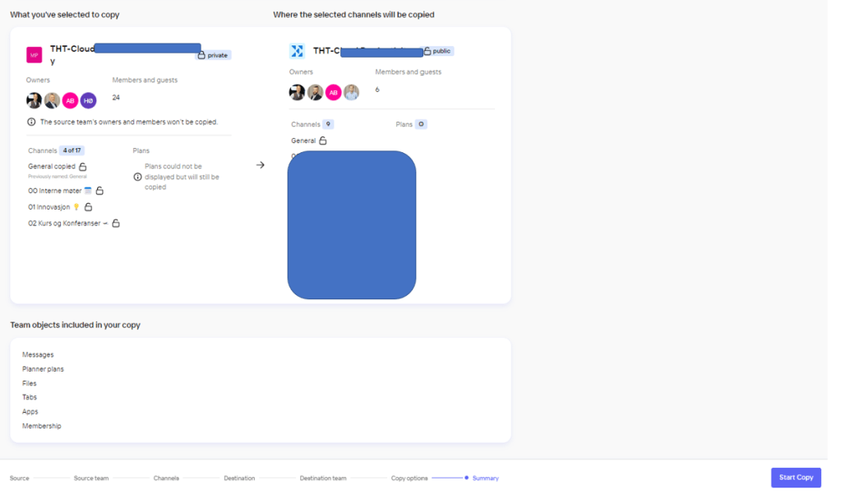Image resolution: width=841 pixels, height=504 pixels.
Task: Click the Planner plans list item
Action: [43, 369]
